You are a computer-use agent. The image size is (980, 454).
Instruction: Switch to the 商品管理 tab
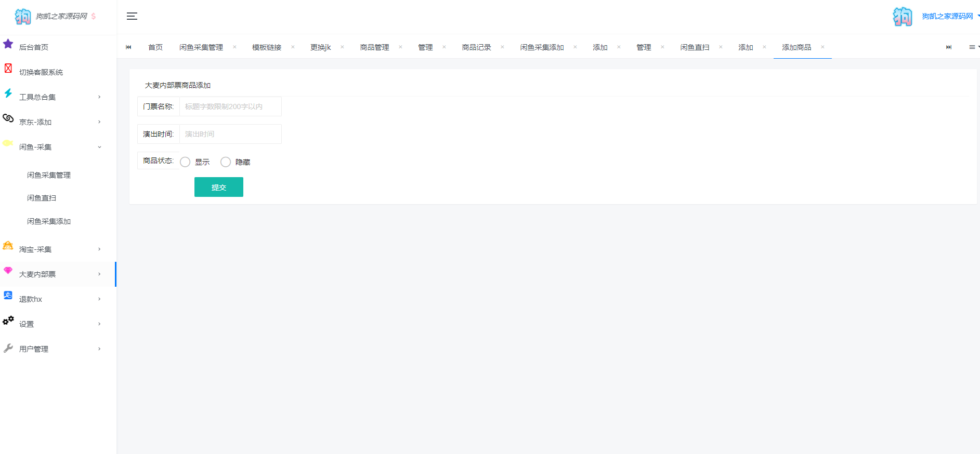point(374,47)
